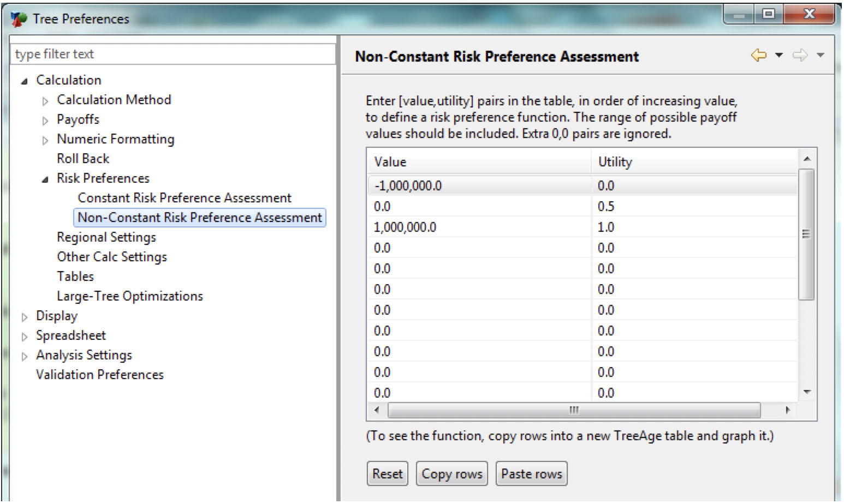Expand the Display section
Image resolution: width=844 pixels, height=504 pixels.
(25, 315)
